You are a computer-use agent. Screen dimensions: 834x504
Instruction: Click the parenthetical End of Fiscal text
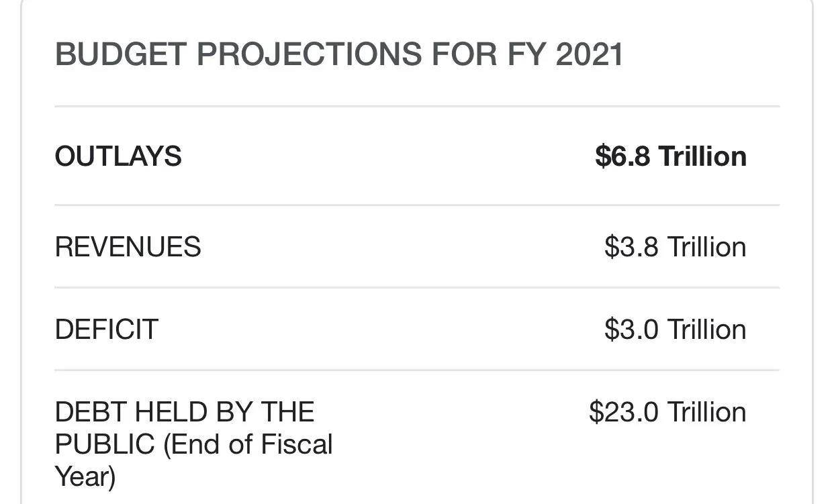(x=248, y=444)
